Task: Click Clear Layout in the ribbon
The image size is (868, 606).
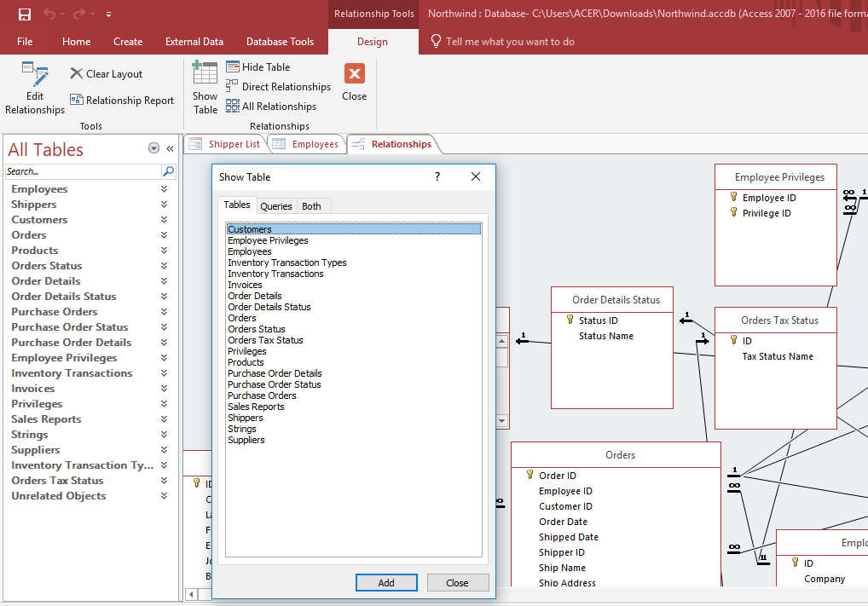Action: point(107,74)
